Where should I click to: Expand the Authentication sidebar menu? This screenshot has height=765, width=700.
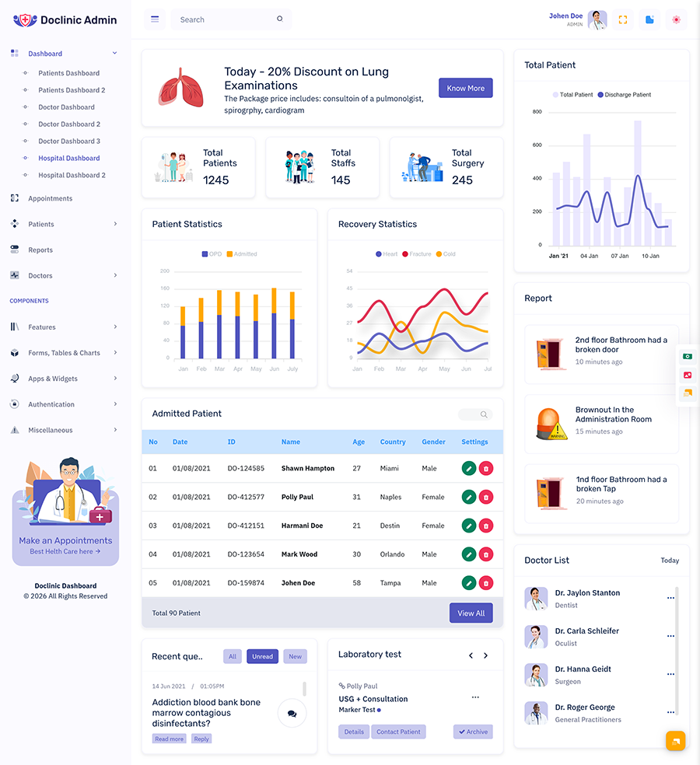[65, 404]
